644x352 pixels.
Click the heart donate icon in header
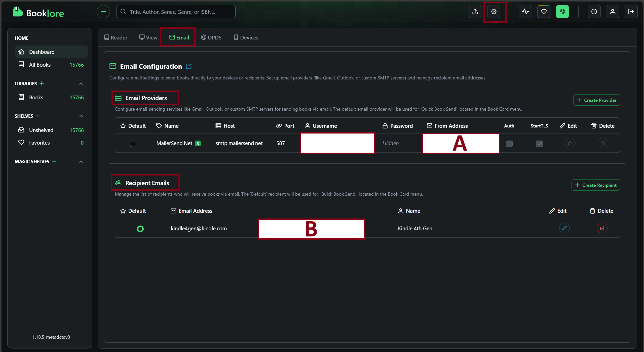[x=544, y=12]
